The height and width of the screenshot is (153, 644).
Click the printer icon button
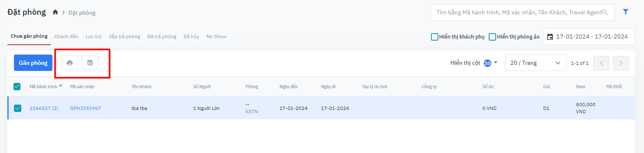(x=70, y=63)
